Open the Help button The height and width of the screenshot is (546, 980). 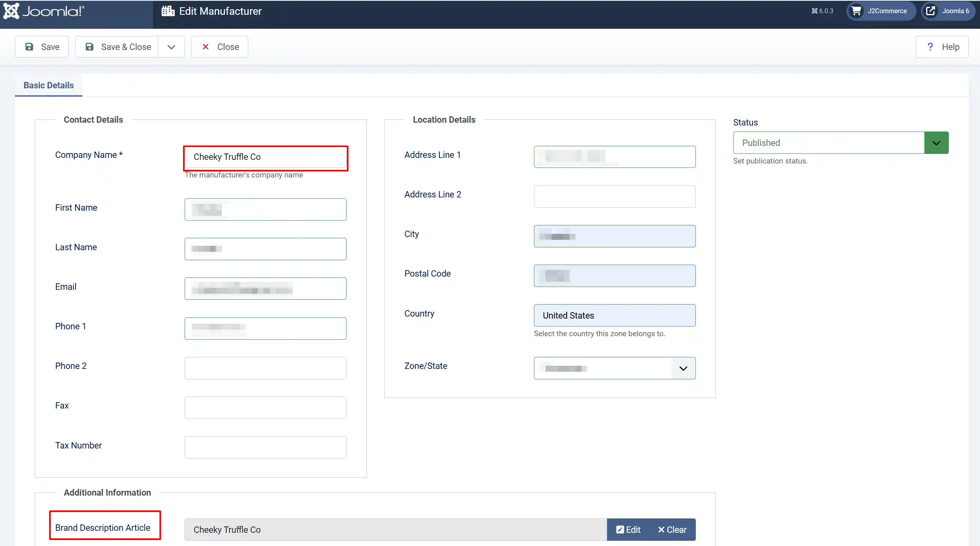point(942,47)
